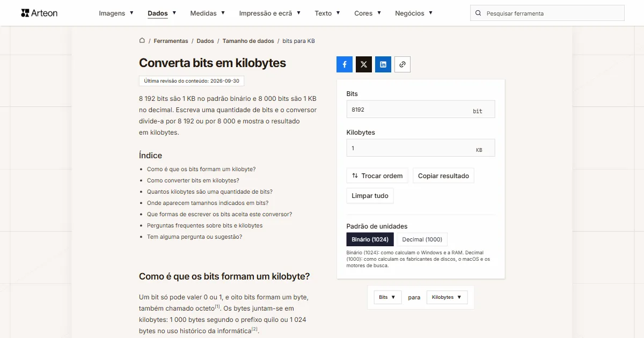Copy the page link icon
Screen dimensions: 644x338
(402, 64)
